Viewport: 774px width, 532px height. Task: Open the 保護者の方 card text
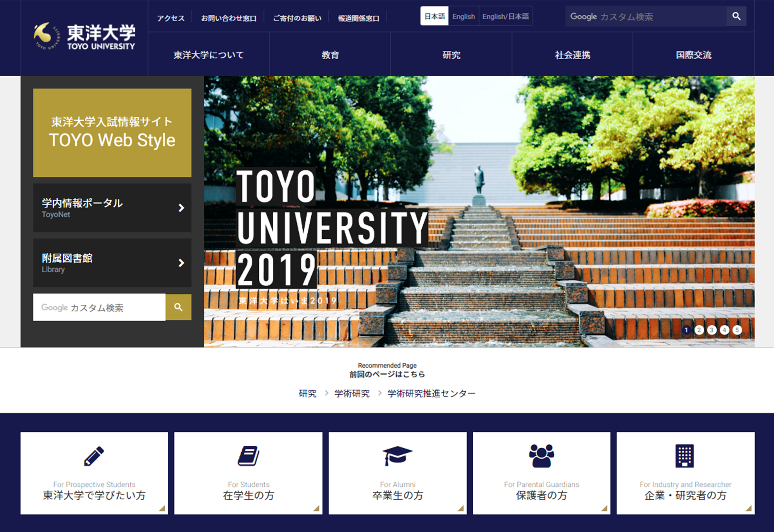[541, 495]
